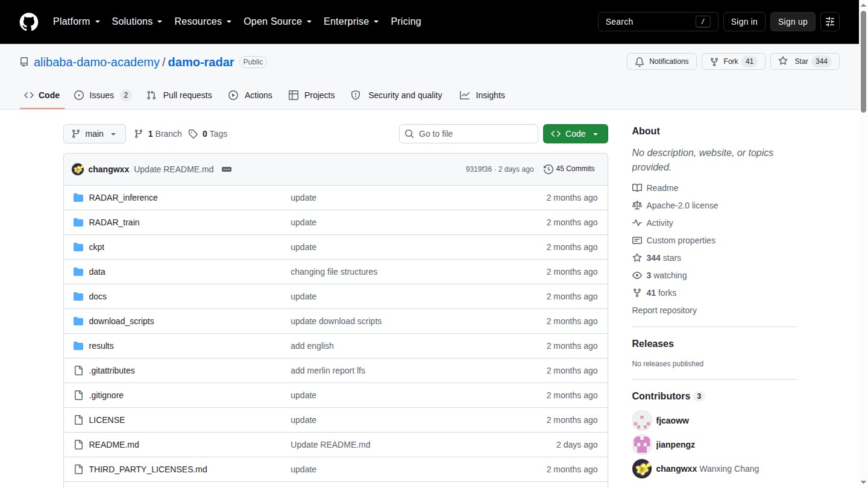Open the LICENSE file
Viewport: 868px width, 488px height.
[x=107, y=420]
